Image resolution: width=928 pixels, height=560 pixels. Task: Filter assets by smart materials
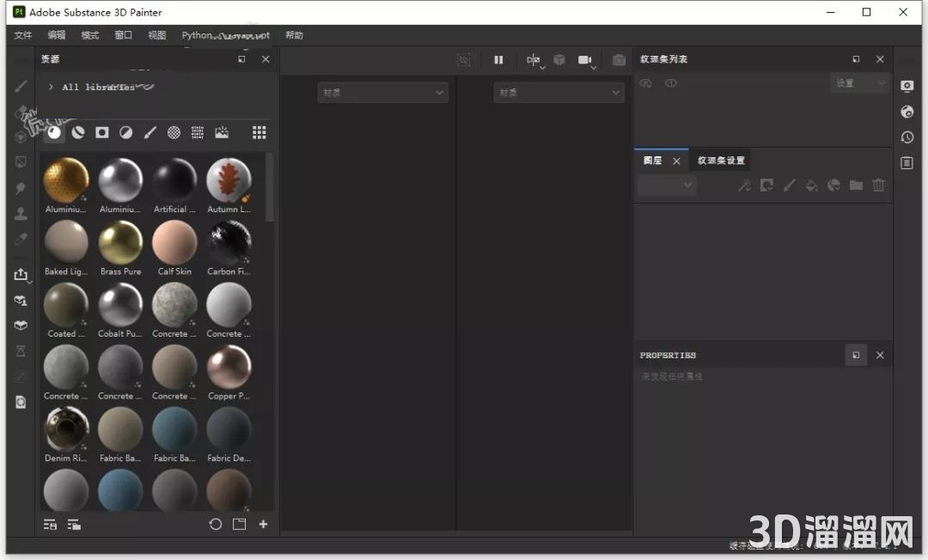point(78,132)
